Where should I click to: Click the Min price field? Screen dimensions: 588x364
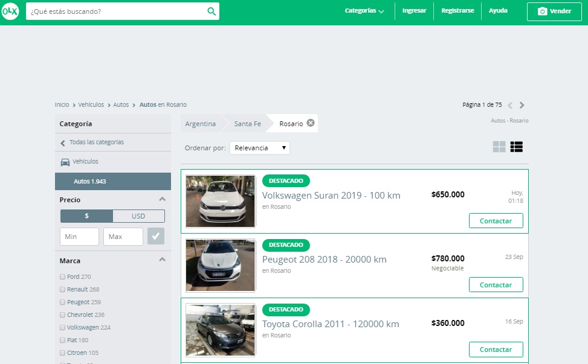click(80, 237)
